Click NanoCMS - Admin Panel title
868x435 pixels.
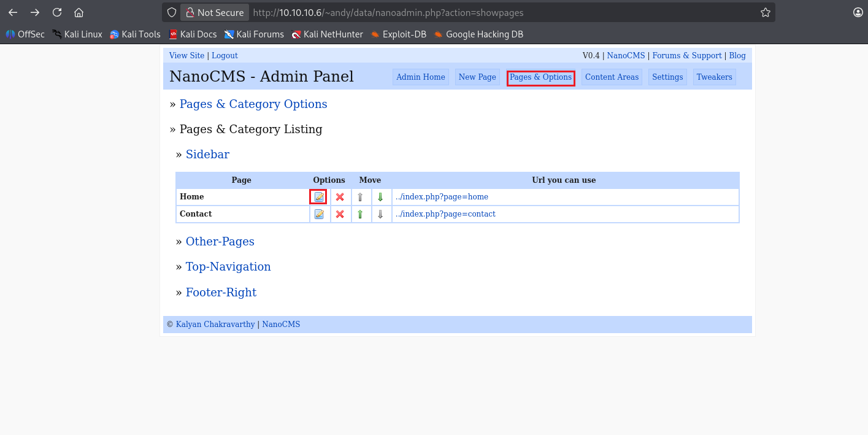click(261, 77)
